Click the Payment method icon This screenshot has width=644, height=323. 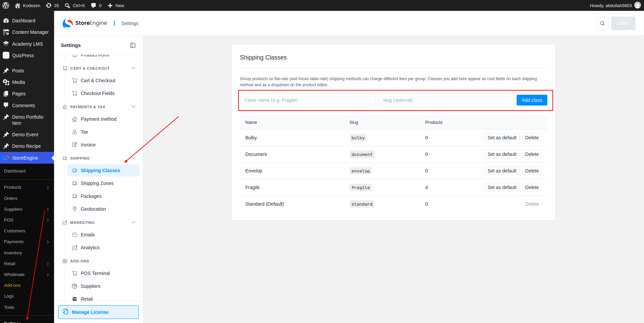click(x=75, y=119)
